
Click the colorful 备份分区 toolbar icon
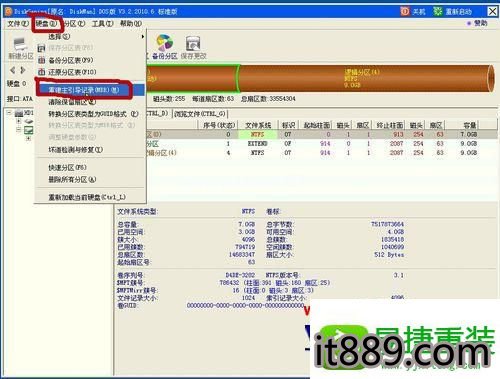(165, 43)
